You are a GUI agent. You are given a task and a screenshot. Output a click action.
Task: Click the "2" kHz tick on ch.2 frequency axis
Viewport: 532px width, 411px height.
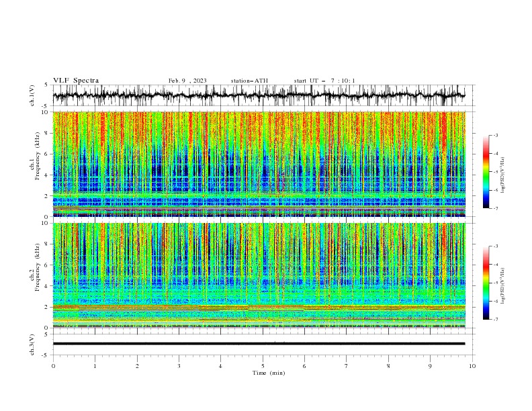47,307
